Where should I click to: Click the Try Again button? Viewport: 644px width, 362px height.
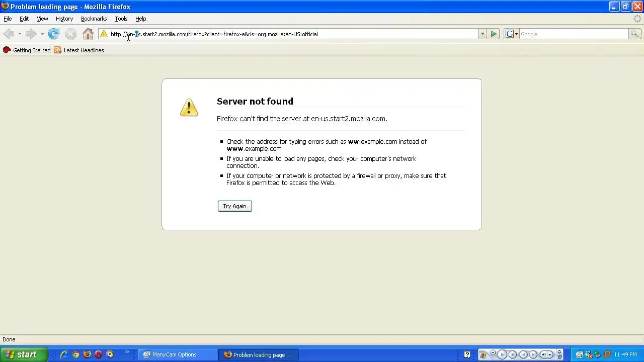tap(235, 206)
